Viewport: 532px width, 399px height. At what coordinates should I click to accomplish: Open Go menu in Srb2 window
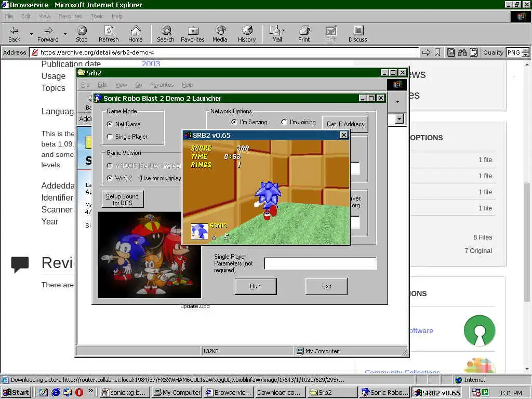click(138, 85)
